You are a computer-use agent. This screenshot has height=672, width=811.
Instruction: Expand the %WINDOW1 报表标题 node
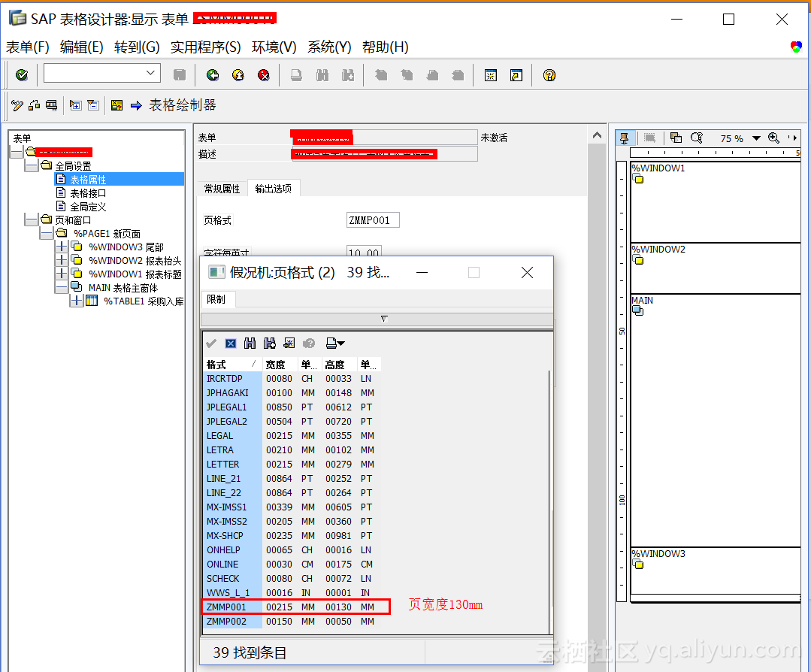pyautogui.click(x=62, y=274)
